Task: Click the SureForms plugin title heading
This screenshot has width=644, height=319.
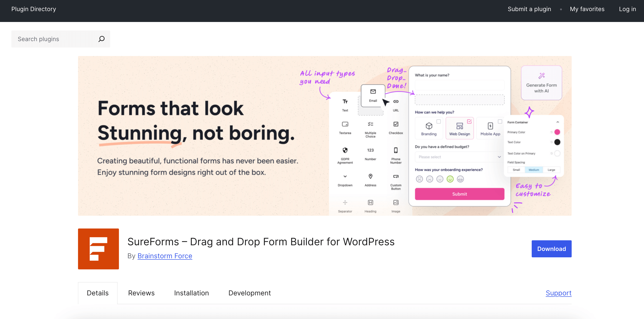Action: tap(261, 241)
